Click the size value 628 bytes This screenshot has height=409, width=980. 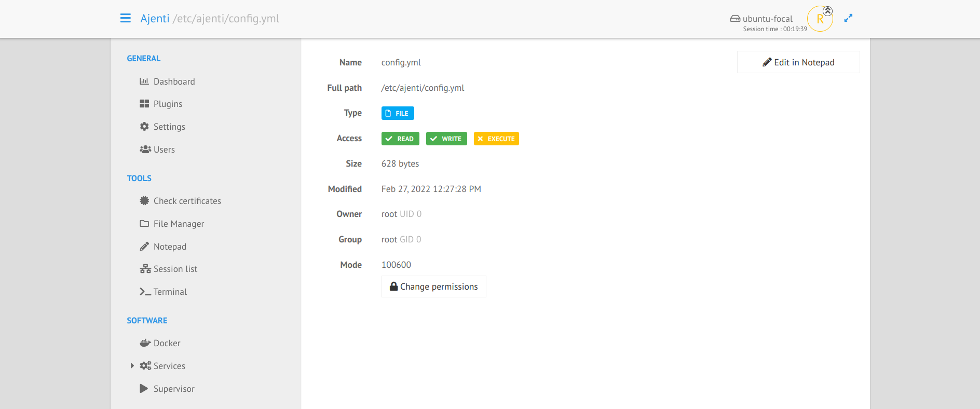(400, 163)
